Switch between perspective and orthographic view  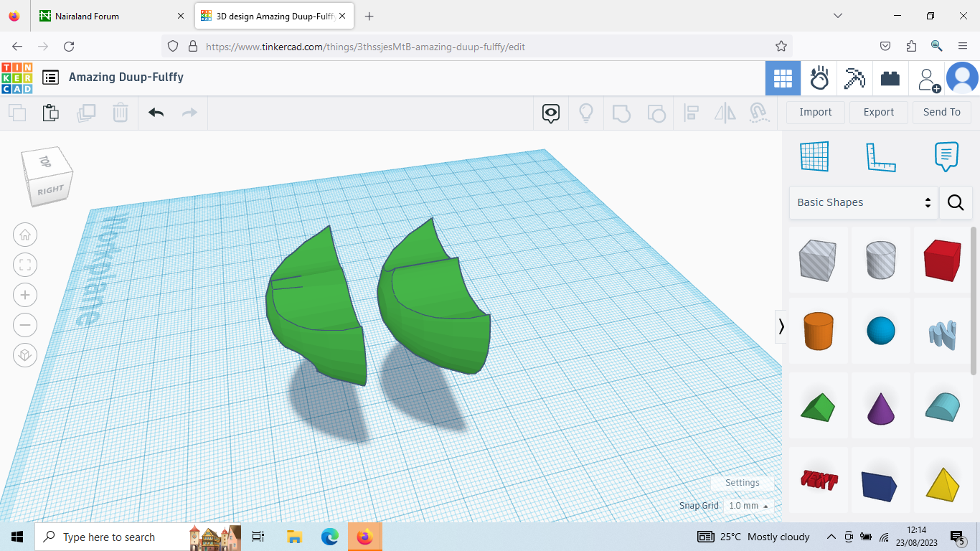(25, 354)
